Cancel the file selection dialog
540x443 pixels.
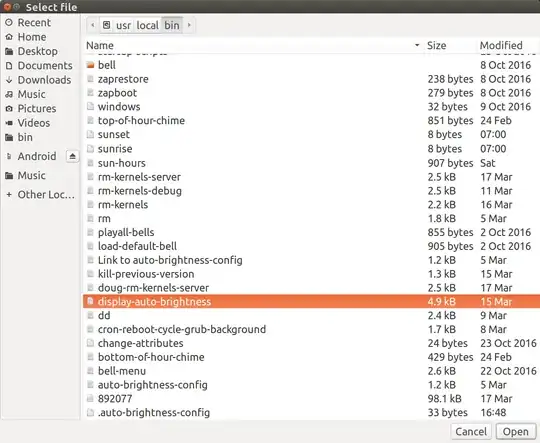471,432
